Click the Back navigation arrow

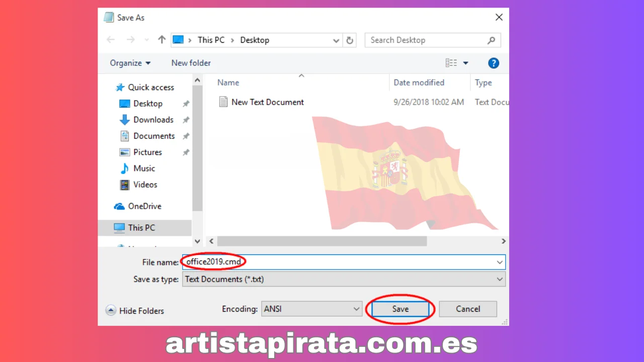111,40
